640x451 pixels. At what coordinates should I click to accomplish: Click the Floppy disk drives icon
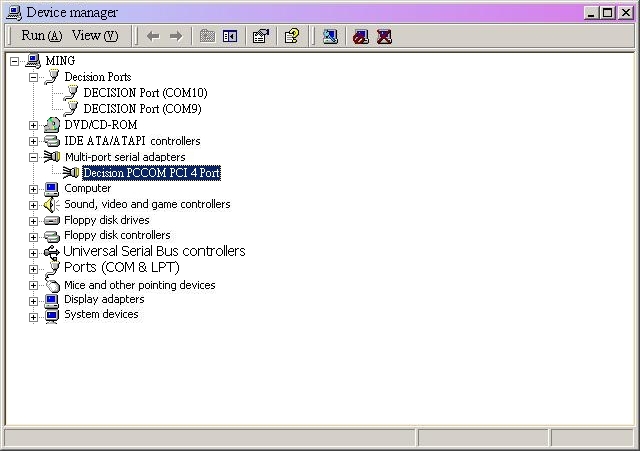click(x=52, y=221)
